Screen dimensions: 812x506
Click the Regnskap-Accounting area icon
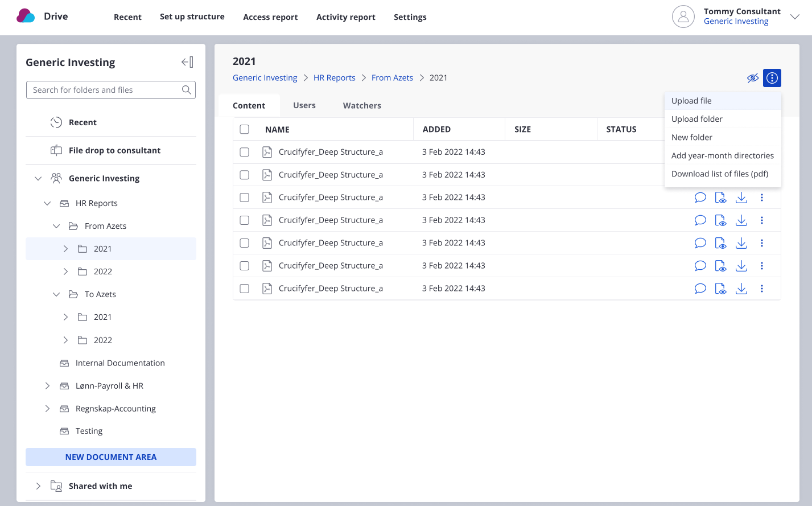[64, 409]
